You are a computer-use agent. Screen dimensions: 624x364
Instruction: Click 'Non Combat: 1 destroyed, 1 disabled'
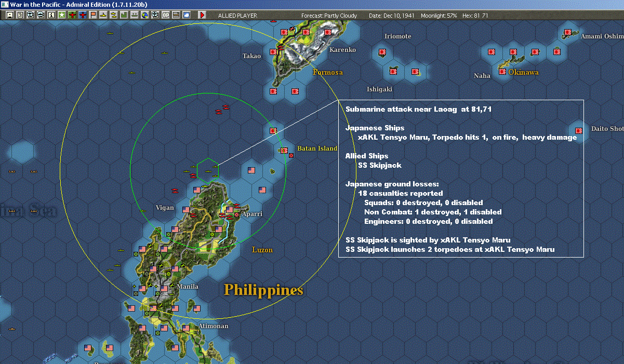tap(433, 212)
